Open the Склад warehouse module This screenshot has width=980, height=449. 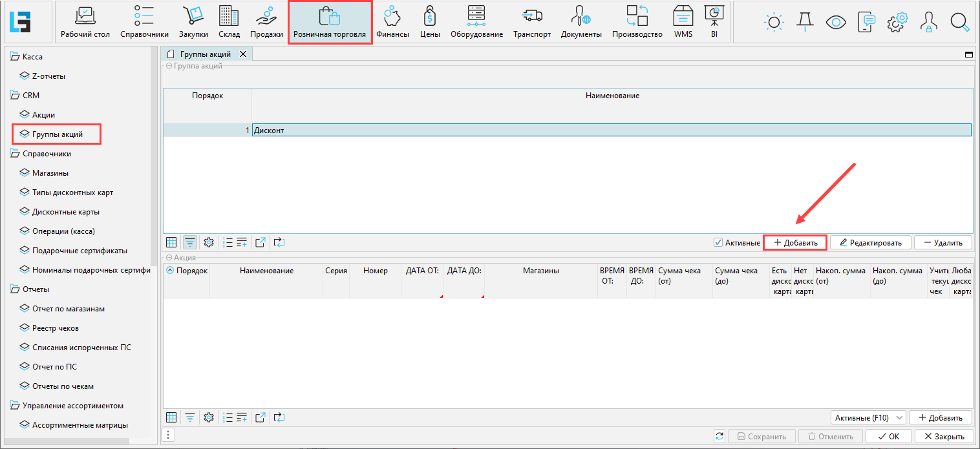coord(229,22)
